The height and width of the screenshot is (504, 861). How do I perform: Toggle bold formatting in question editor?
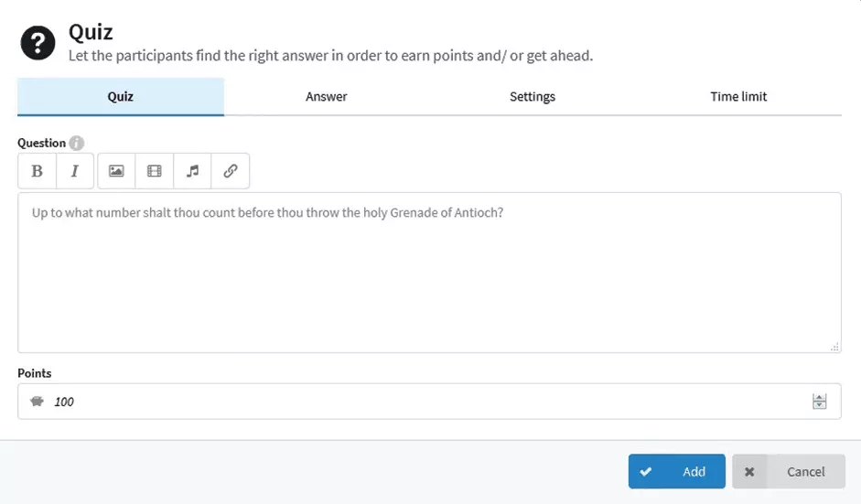(x=37, y=171)
